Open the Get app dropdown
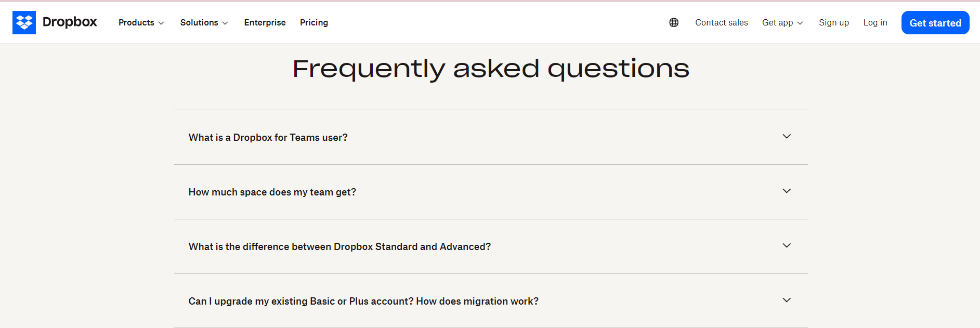The height and width of the screenshot is (328, 980). tap(777, 22)
